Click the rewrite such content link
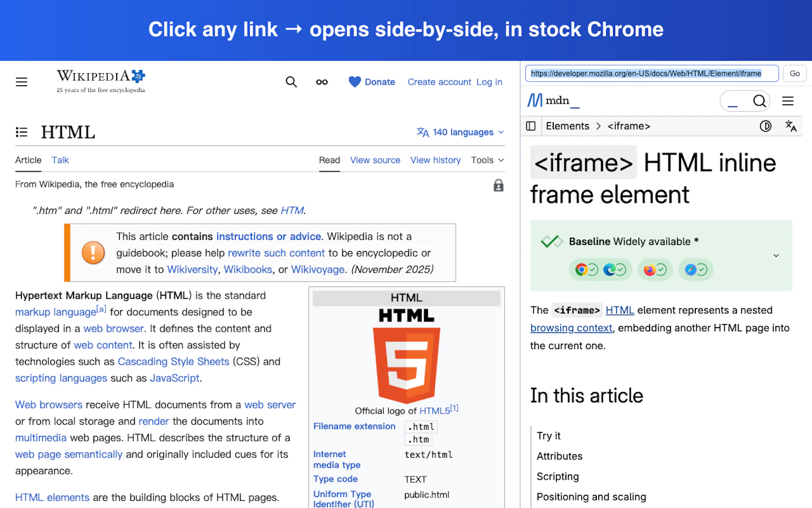 [276, 253]
